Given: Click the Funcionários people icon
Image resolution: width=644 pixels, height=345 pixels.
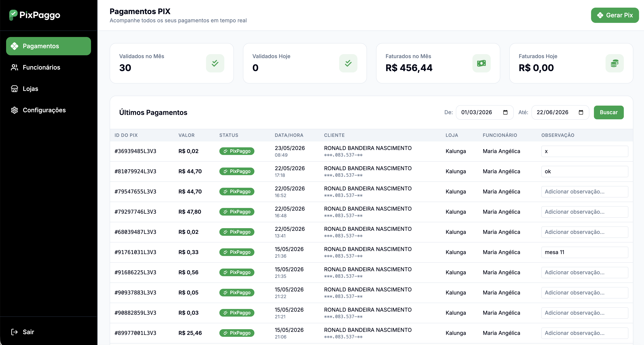Looking at the screenshot, I should 14,67.
